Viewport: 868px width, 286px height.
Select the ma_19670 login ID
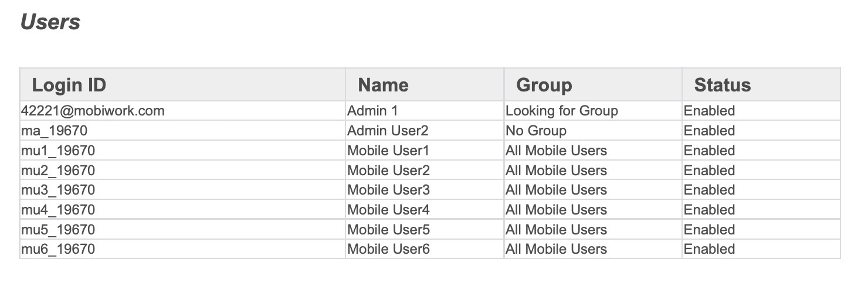tap(55, 131)
